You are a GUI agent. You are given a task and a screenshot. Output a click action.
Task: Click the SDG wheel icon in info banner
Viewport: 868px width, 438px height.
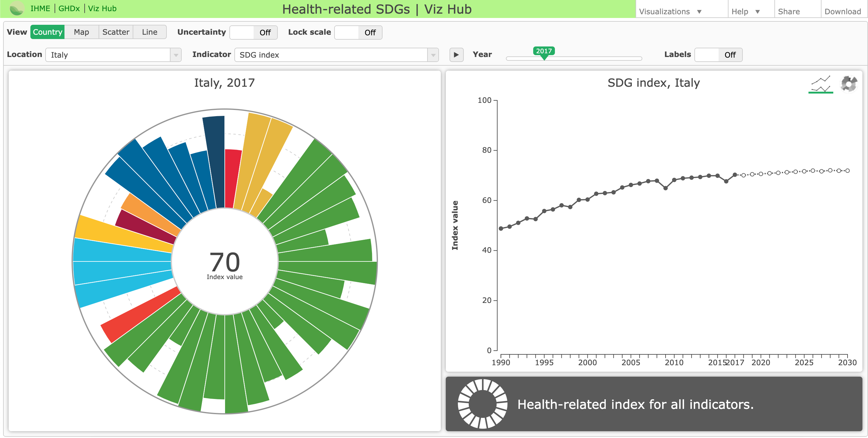coord(483,403)
